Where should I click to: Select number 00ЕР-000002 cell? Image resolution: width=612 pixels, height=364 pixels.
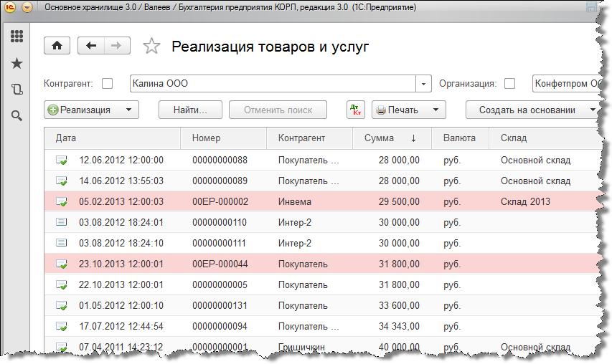click(x=220, y=201)
